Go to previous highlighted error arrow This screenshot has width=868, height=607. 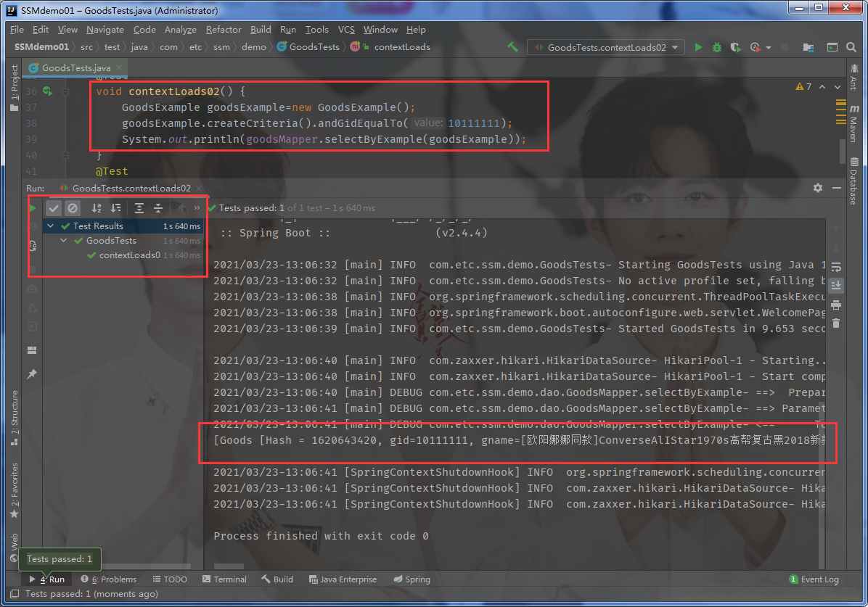click(x=822, y=87)
